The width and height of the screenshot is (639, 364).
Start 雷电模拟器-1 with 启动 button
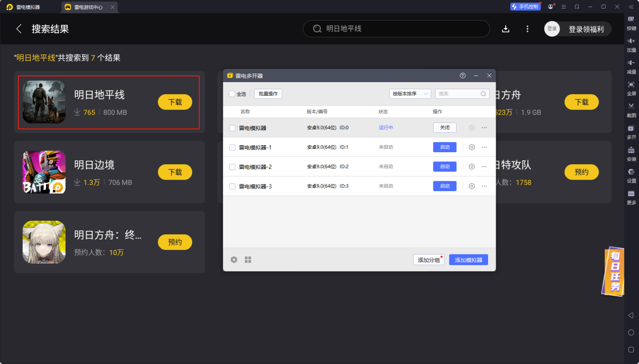click(445, 147)
